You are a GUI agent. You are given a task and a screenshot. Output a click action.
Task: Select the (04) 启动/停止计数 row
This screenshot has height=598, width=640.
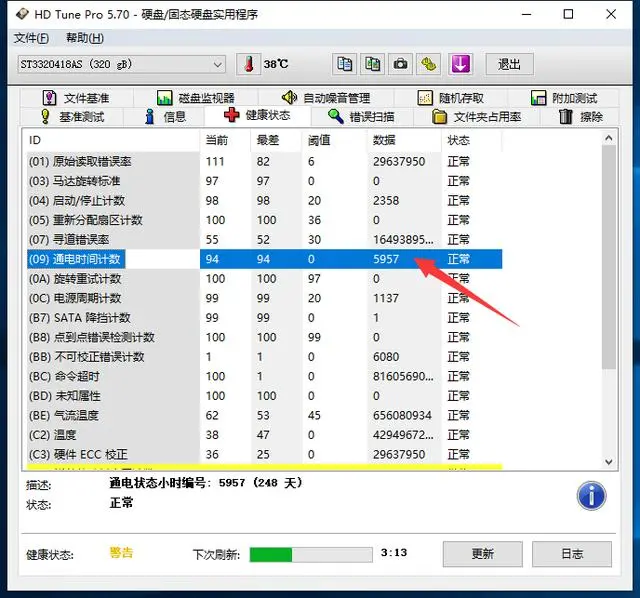click(x=264, y=200)
